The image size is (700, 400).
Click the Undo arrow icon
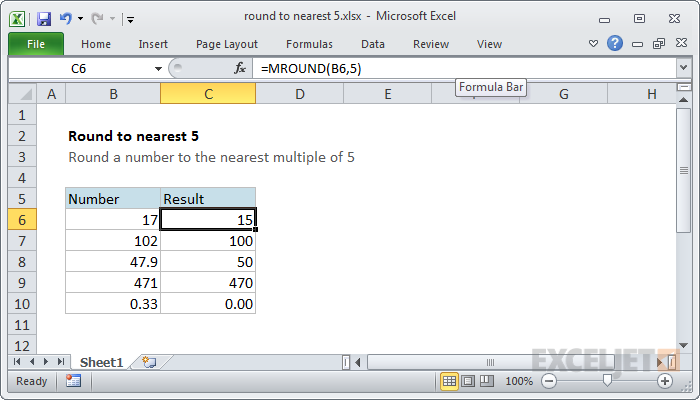pyautogui.click(x=66, y=18)
